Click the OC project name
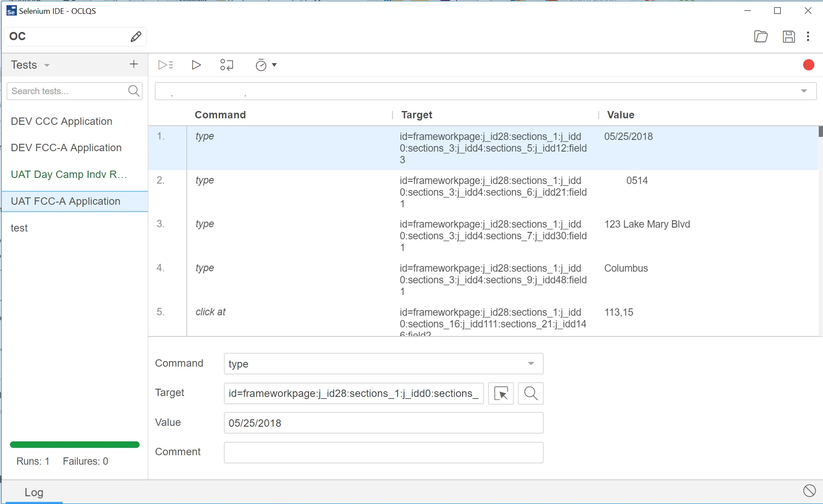The height and width of the screenshot is (504, 823). pyautogui.click(x=18, y=36)
